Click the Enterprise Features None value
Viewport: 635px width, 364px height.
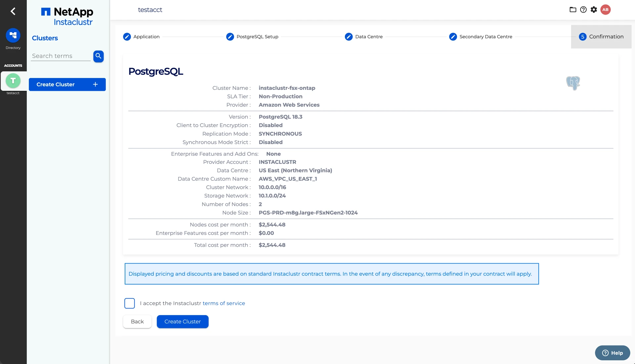274,154
